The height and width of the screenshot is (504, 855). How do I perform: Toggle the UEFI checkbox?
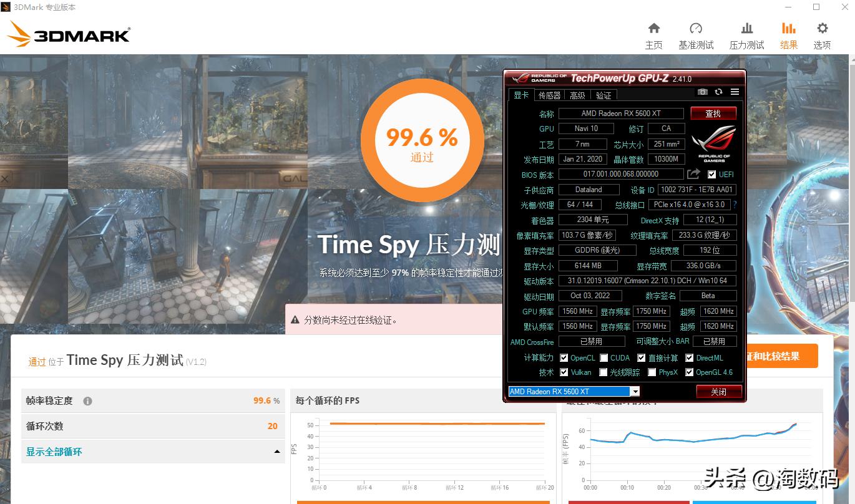(x=712, y=174)
